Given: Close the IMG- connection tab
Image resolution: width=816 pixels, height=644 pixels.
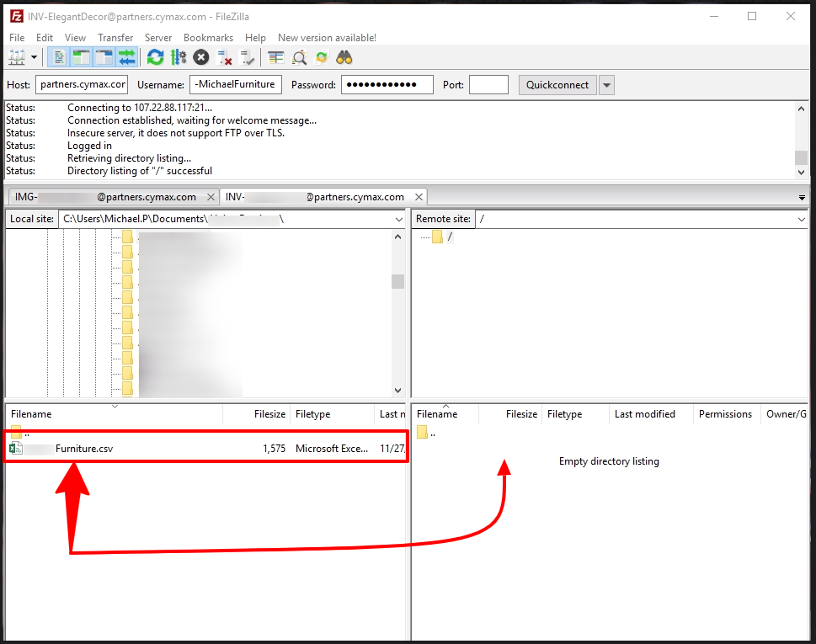Looking at the screenshot, I should (211, 197).
